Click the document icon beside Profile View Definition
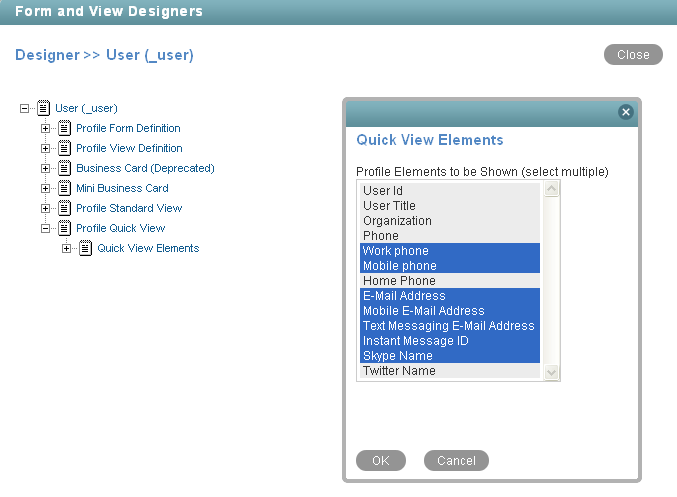The image size is (677, 497). click(65, 148)
